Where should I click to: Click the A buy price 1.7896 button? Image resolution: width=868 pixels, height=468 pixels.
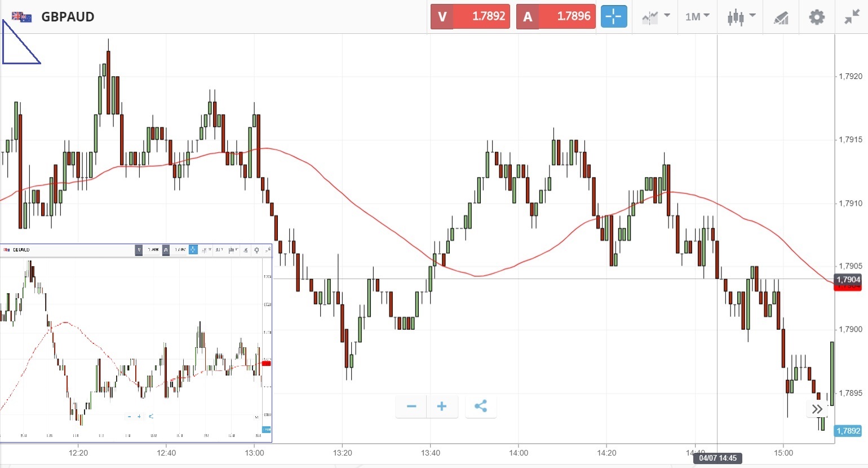(x=556, y=17)
